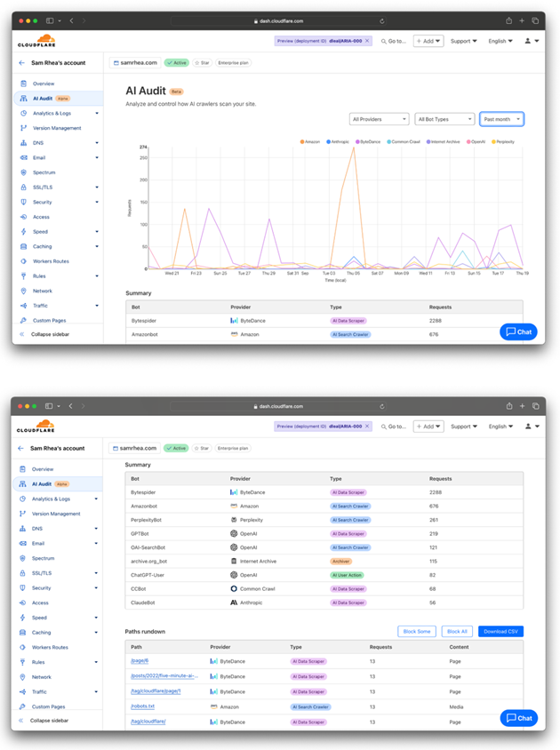Click the user account icon in upper window header

(x=529, y=41)
